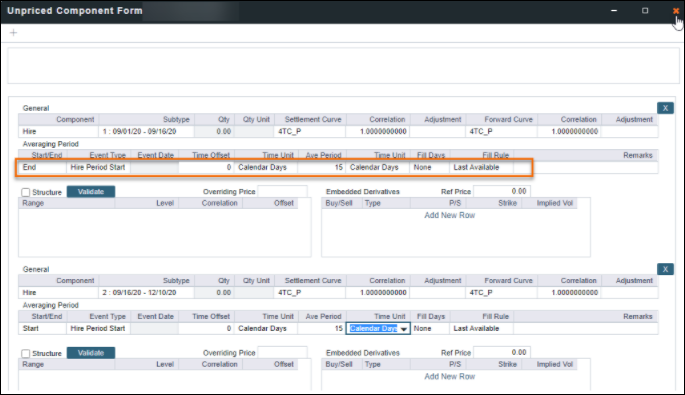Click Validate button in second component section

91,353
